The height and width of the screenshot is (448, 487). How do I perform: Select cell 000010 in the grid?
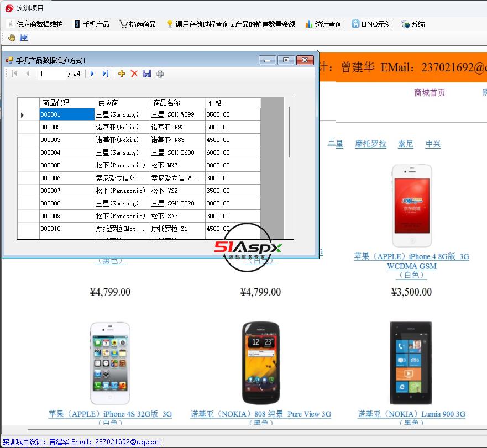click(67, 229)
